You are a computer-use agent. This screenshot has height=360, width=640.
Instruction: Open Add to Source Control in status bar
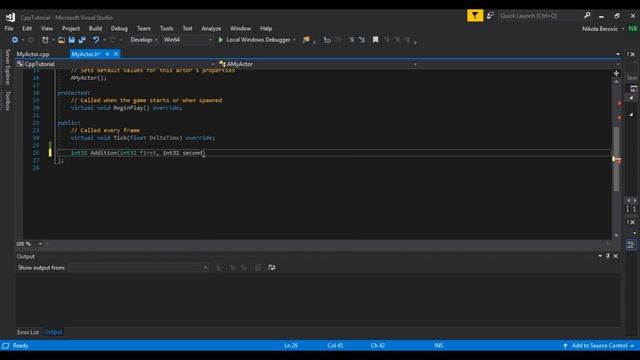click(x=598, y=346)
